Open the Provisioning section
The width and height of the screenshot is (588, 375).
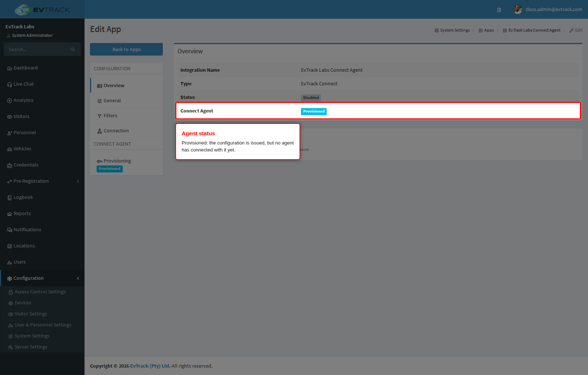[x=126, y=164]
